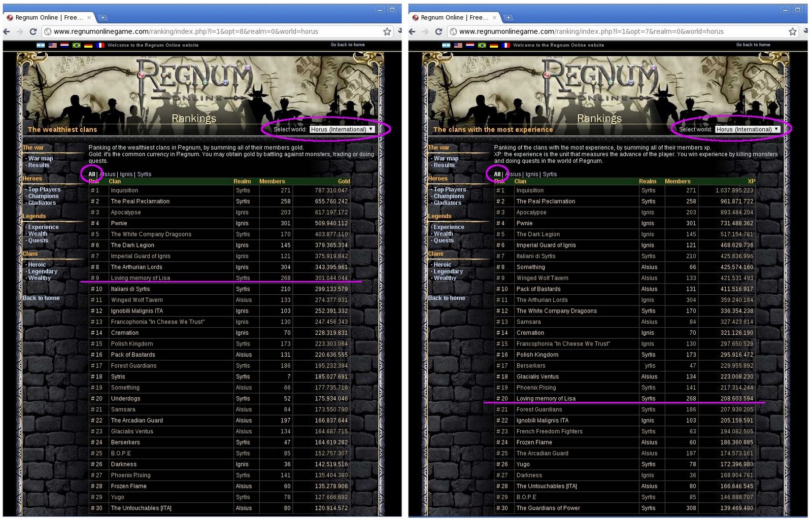Click Gold column header
The width and height of the screenshot is (812, 521).
(x=344, y=181)
